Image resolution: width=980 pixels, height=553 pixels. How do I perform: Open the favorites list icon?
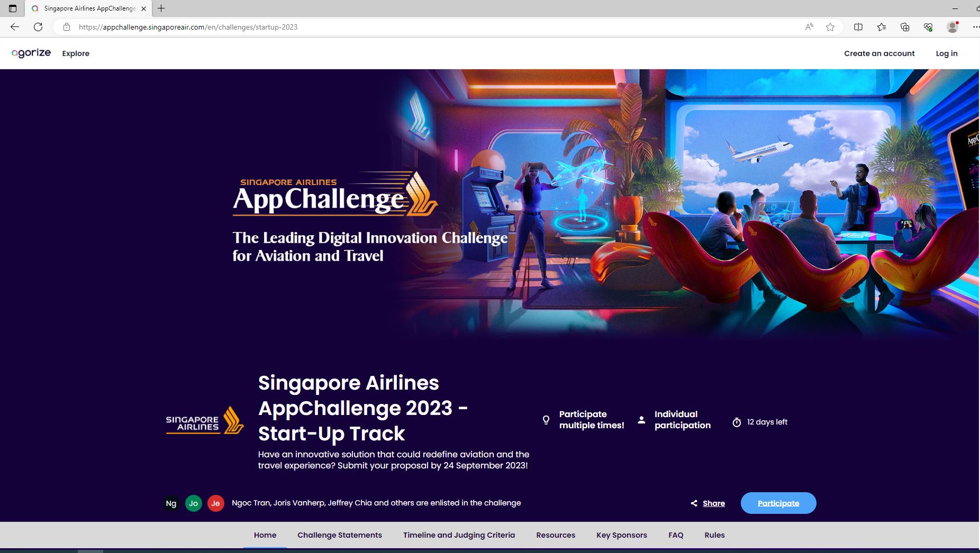point(882,27)
